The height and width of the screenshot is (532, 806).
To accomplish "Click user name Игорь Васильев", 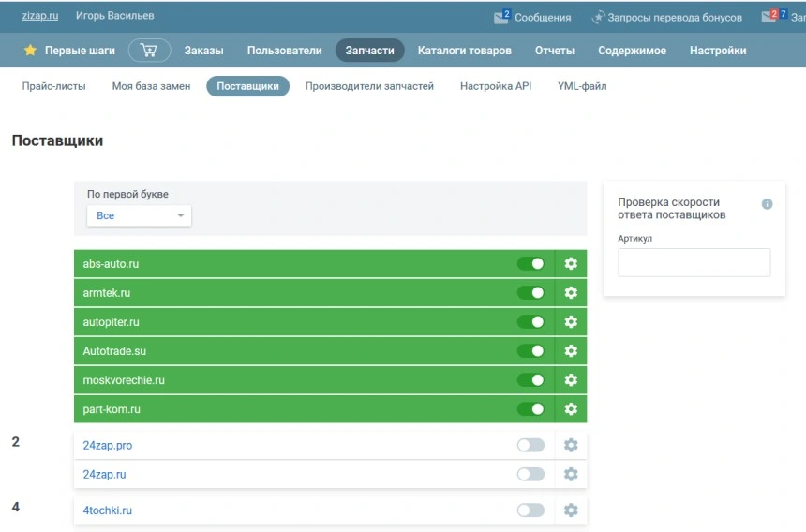I will [x=114, y=16].
